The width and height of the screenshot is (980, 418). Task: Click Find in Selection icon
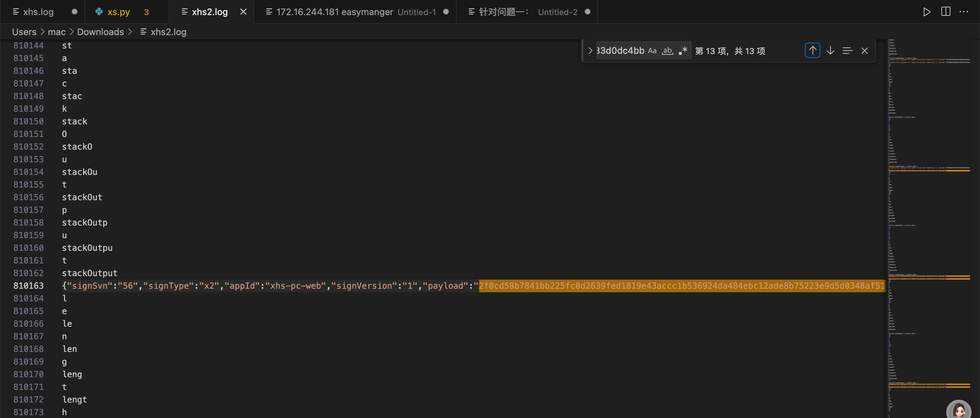click(847, 51)
